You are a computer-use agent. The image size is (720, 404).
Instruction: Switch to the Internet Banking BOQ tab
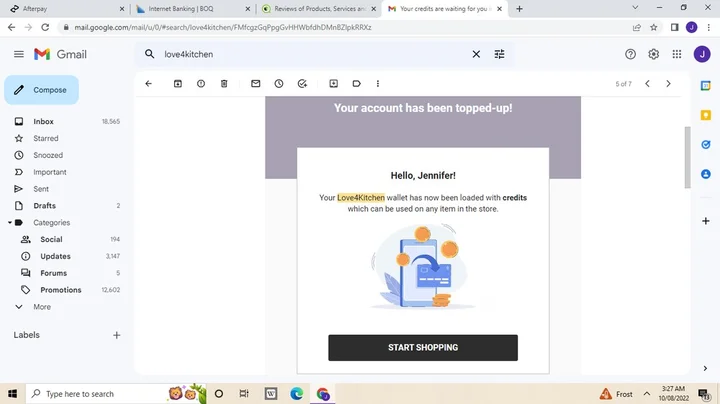pos(191,9)
